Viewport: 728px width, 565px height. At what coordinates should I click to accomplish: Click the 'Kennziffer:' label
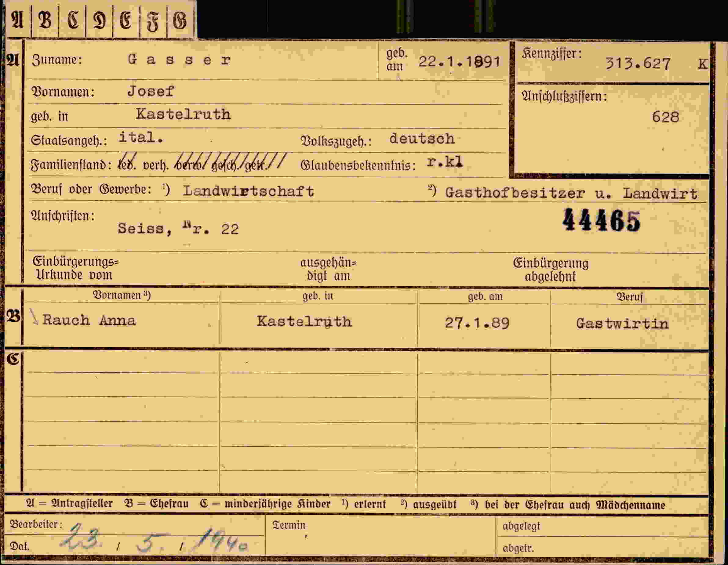(552, 54)
